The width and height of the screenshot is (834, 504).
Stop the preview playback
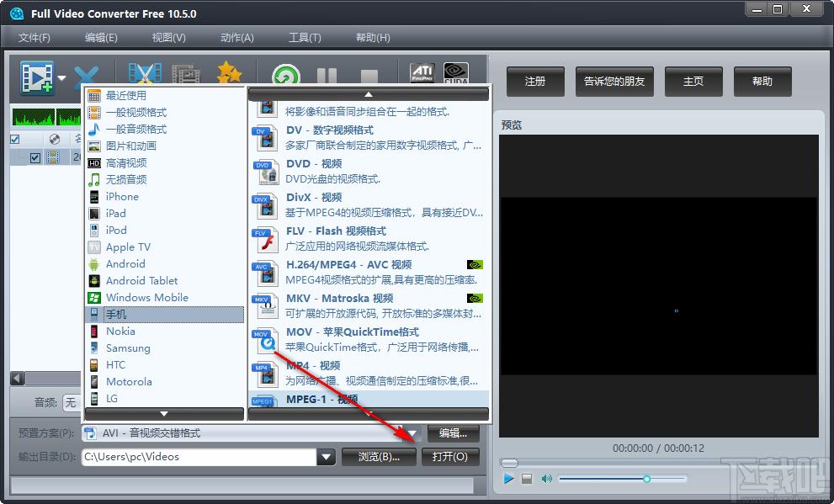[x=527, y=479]
